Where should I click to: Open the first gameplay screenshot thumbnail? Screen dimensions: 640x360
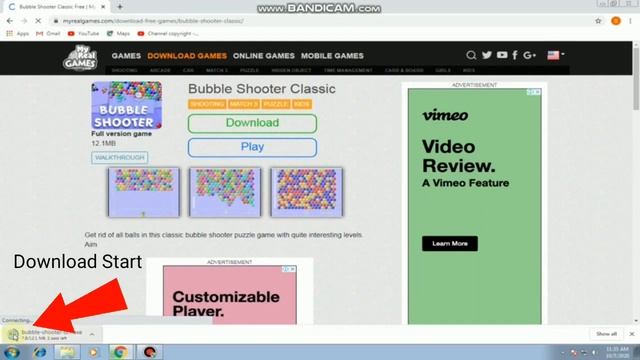click(x=144, y=192)
